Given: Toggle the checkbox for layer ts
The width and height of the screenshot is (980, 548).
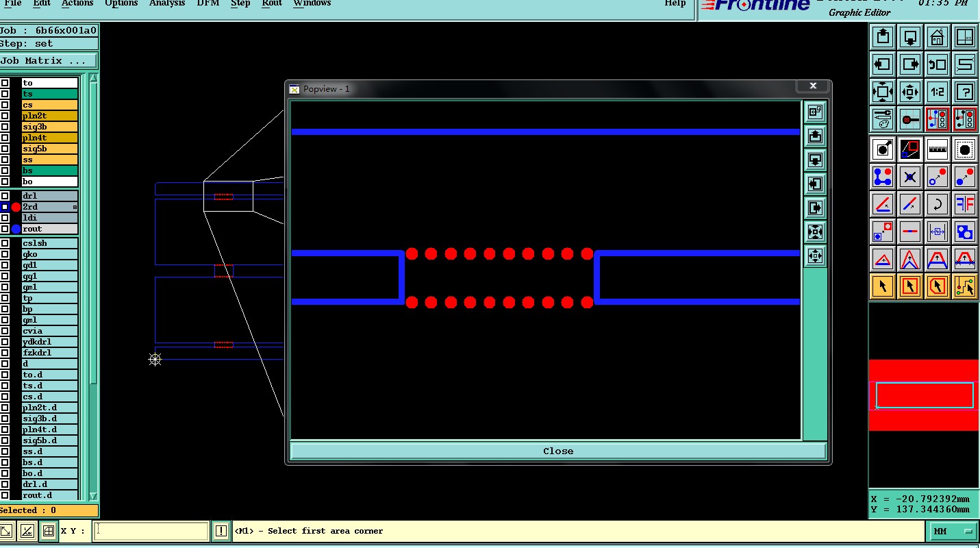Looking at the screenshot, I should [5, 94].
